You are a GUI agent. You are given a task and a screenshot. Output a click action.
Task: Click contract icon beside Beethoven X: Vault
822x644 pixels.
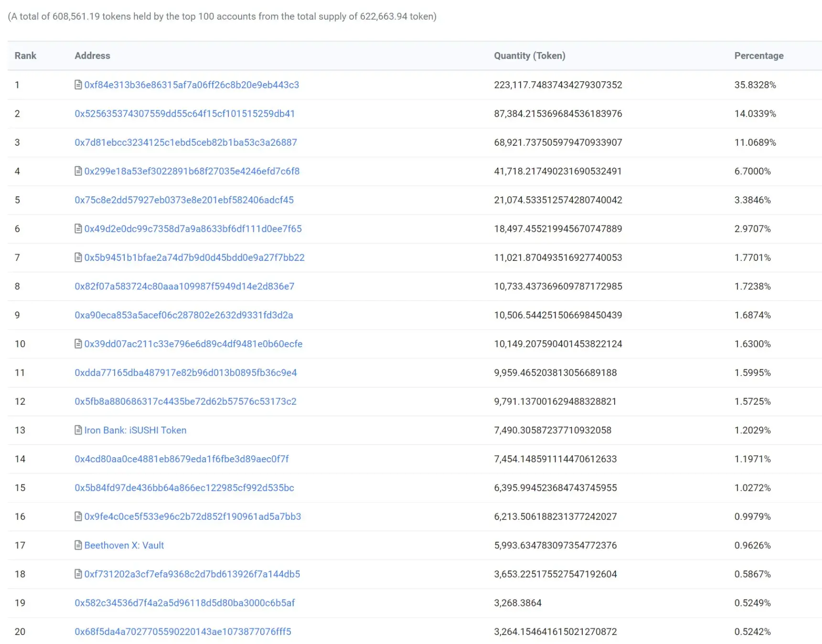(x=78, y=546)
